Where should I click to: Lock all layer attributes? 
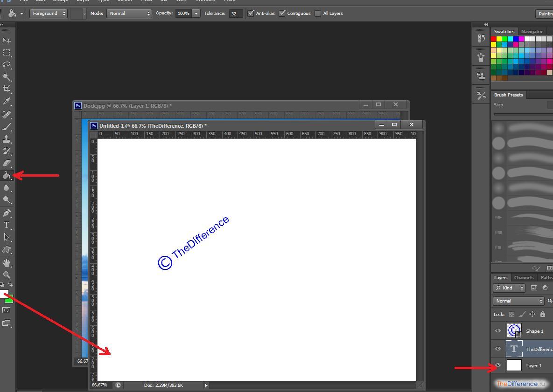point(542,314)
